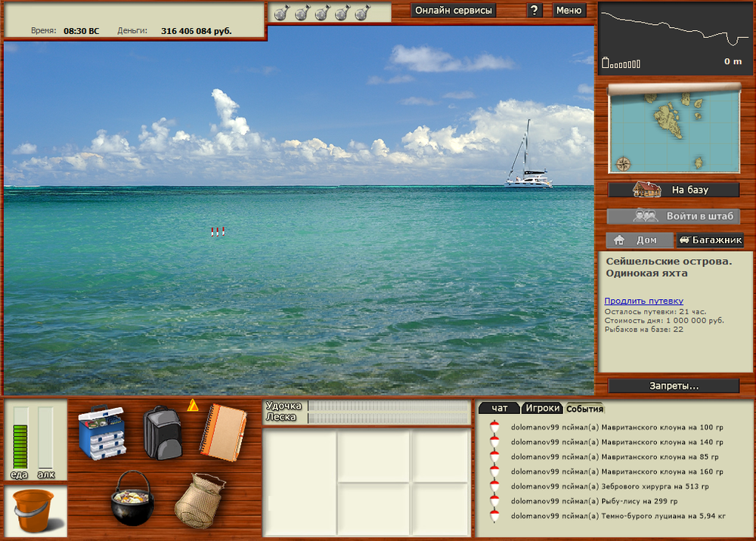
Task: Click Войти в штаб button
Action: point(674,216)
